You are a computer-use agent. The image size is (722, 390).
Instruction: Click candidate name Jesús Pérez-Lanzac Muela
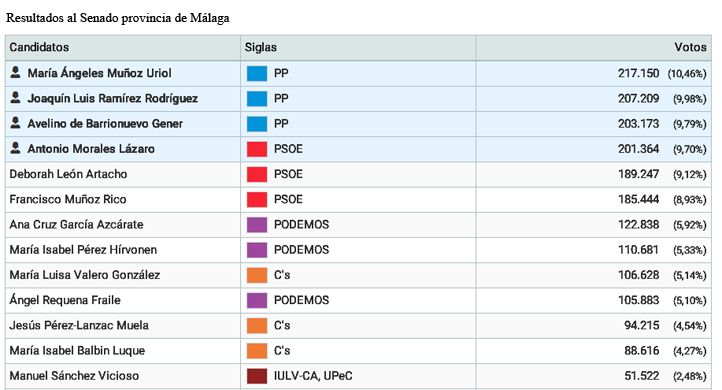[x=79, y=326]
